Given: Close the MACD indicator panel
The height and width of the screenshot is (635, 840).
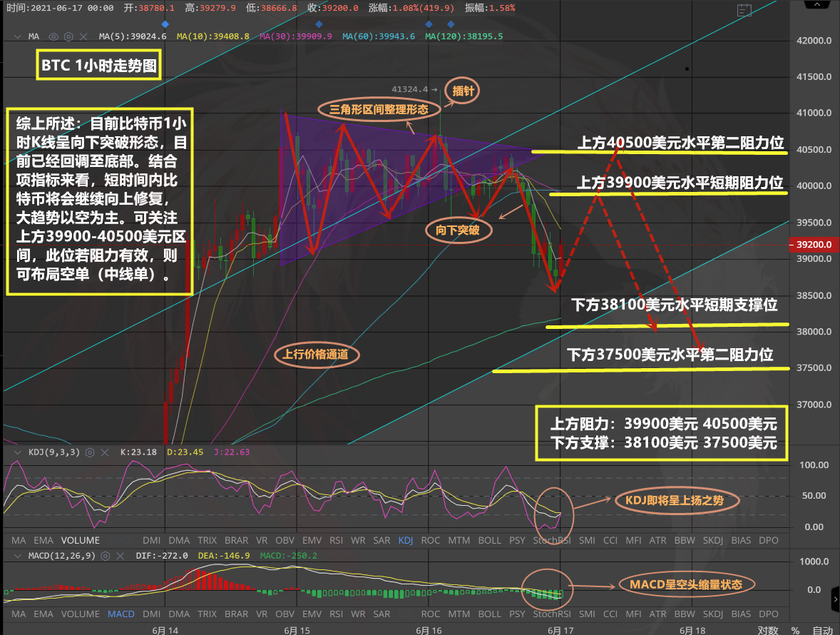Looking at the screenshot, I should click(120, 556).
